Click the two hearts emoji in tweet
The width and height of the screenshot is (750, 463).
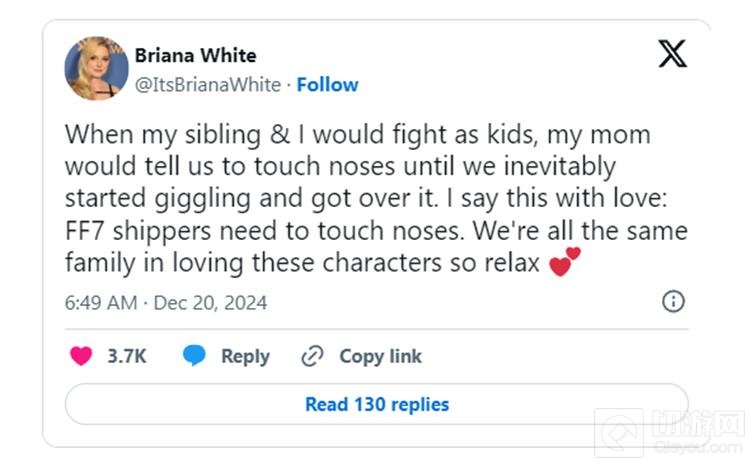pyautogui.click(x=566, y=265)
